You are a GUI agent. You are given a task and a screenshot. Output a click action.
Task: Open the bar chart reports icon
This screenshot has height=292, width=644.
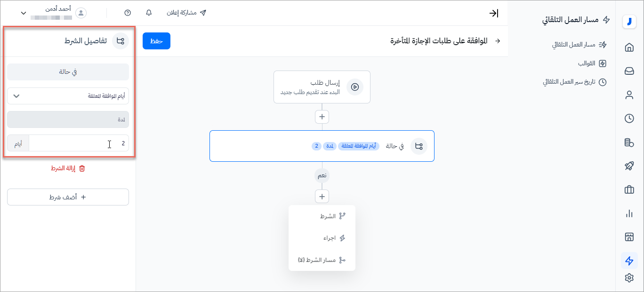(x=629, y=213)
